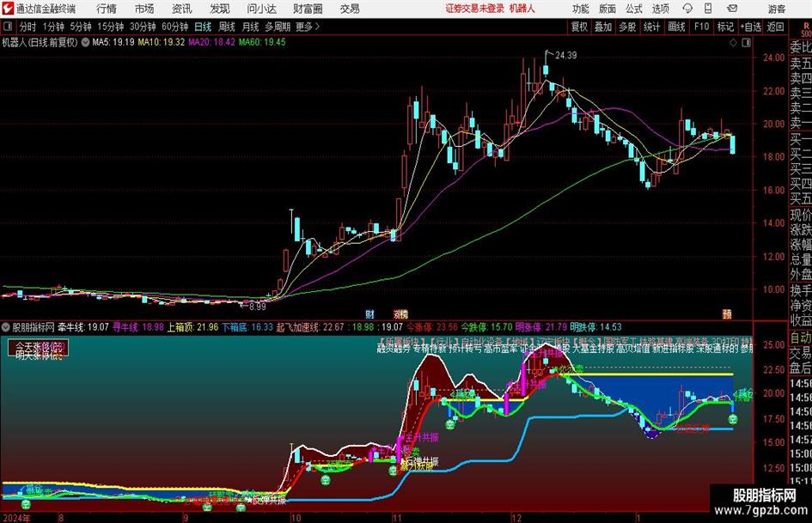Open the 资讯 menu
Image resolution: width=812 pixels, height=523 pixels.
(x=182, y=9)
